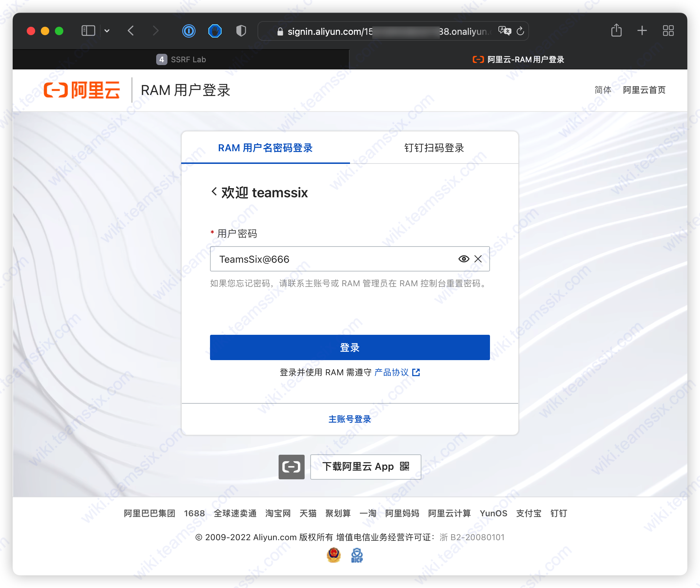The height and width of the screenshot is (588, 700).
Task: Reload the page with the refresh icon
Action: (521, 31)
